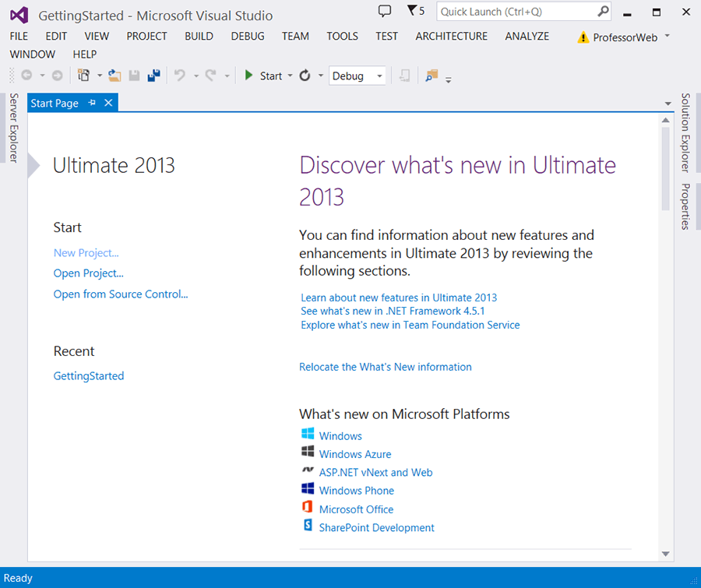
Task: Open notifications flag showing 5
Action: [416, 10]
